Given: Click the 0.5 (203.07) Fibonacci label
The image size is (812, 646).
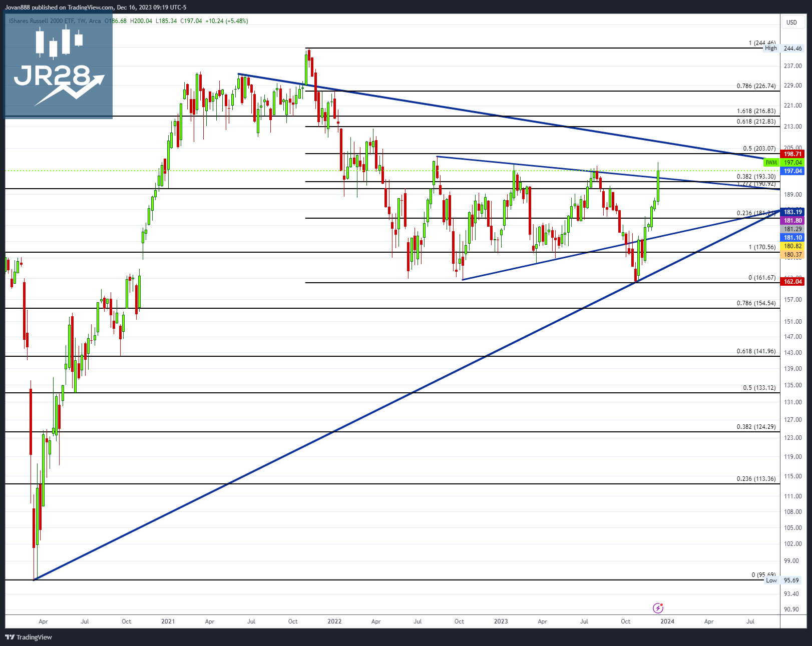Looking at the screenshot, I should point(759,149).
